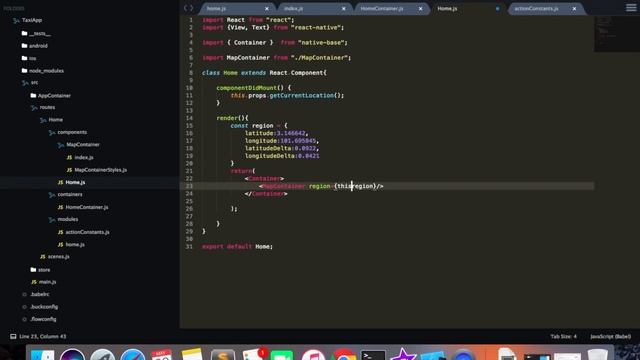
Task: Click the Line 23, Column 43 status text
Action: pos(42,336)
